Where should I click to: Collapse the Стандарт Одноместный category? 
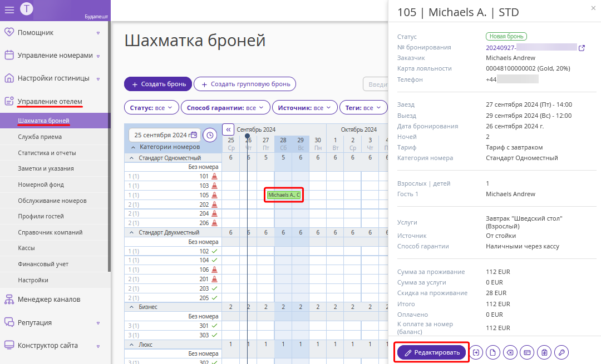click(x=132, y=158)
